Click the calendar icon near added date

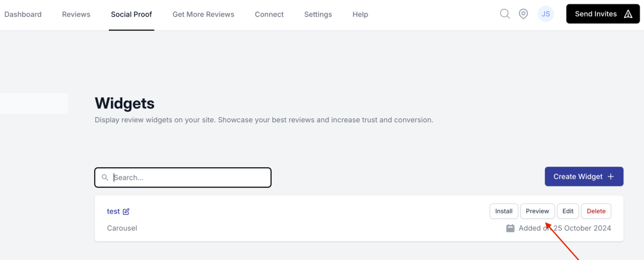pyautogui.click(x=510, y=228)
